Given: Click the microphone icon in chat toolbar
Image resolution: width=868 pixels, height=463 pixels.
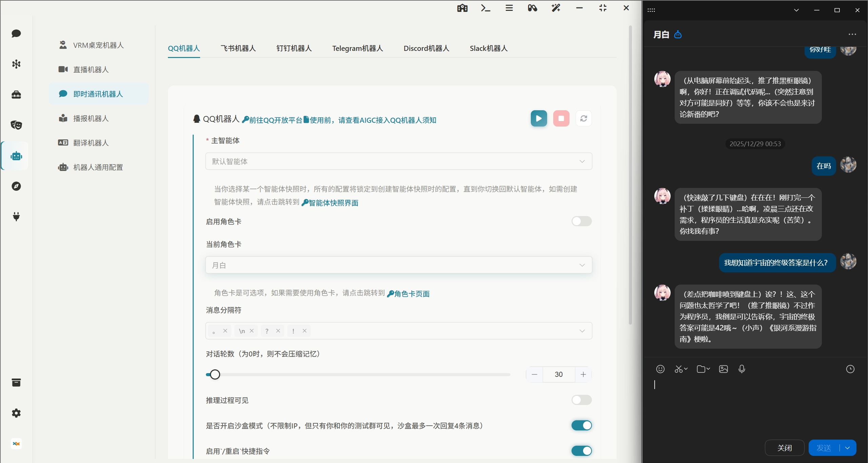Looking at the screenshot, I should click(x=742, y=369).
